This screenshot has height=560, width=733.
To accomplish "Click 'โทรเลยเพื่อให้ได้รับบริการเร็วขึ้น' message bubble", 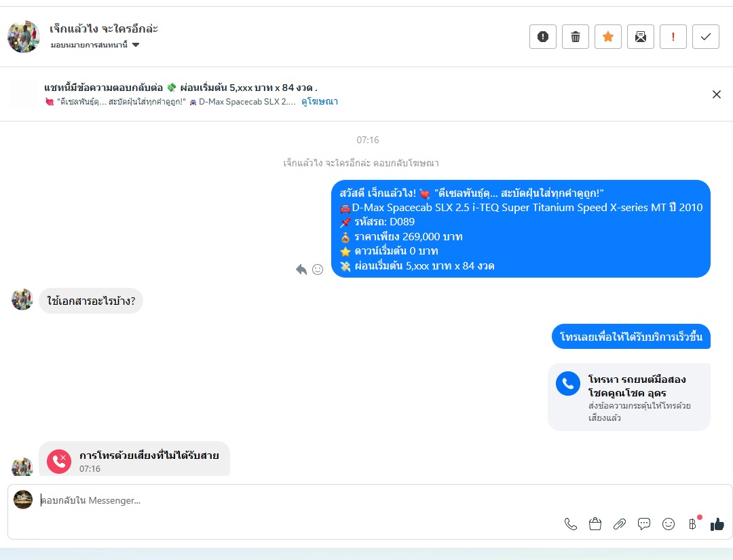I will 631,337.
